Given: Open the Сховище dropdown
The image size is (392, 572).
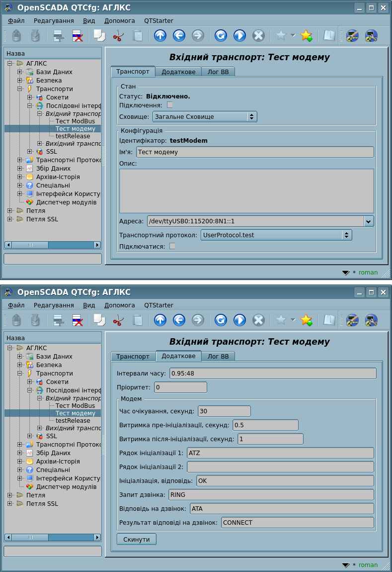Looking at the screenshot, I should (x=204, y=116).
